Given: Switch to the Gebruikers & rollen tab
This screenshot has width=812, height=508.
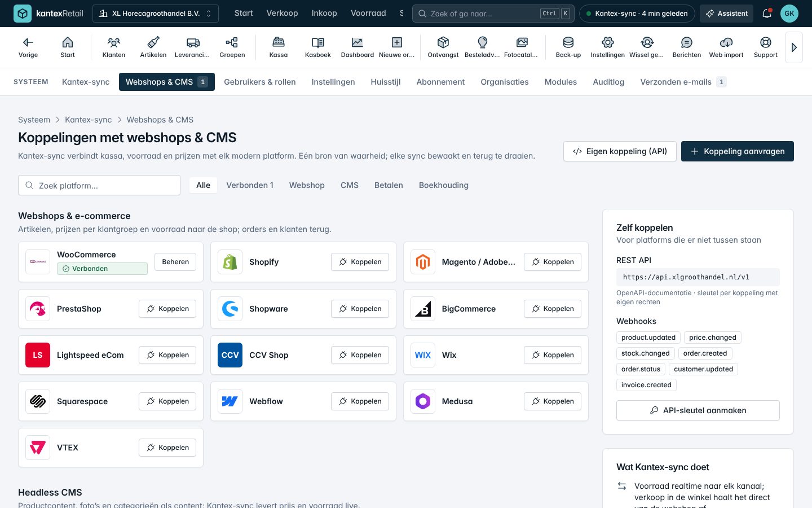Looking at the screenshot, I should tap(260, 82).
